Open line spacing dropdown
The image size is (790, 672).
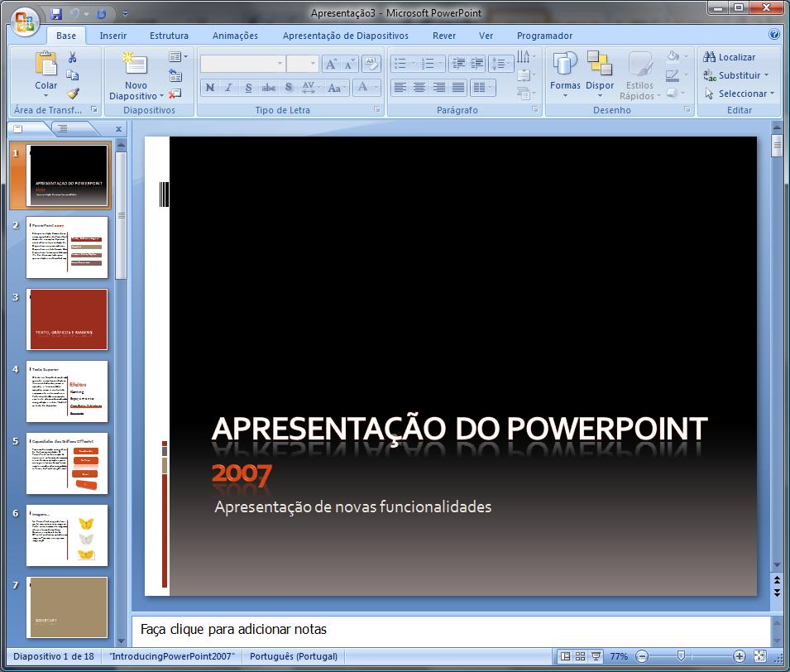point(500,64)
